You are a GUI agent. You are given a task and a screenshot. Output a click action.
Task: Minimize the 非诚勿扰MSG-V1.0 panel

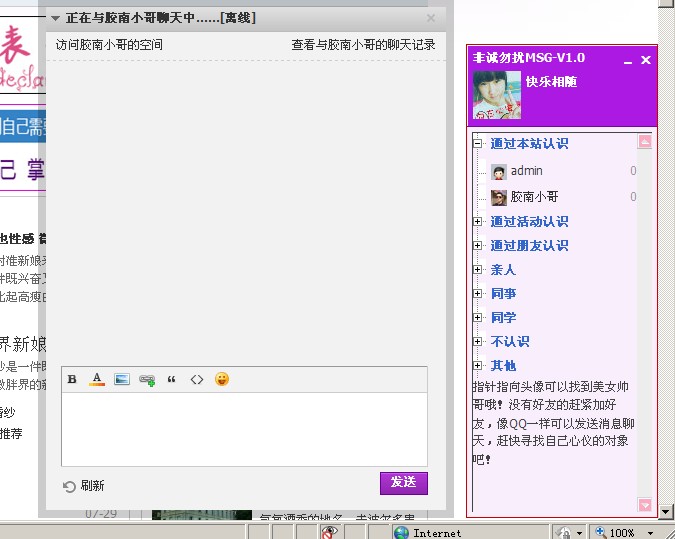tap(628, 61)
